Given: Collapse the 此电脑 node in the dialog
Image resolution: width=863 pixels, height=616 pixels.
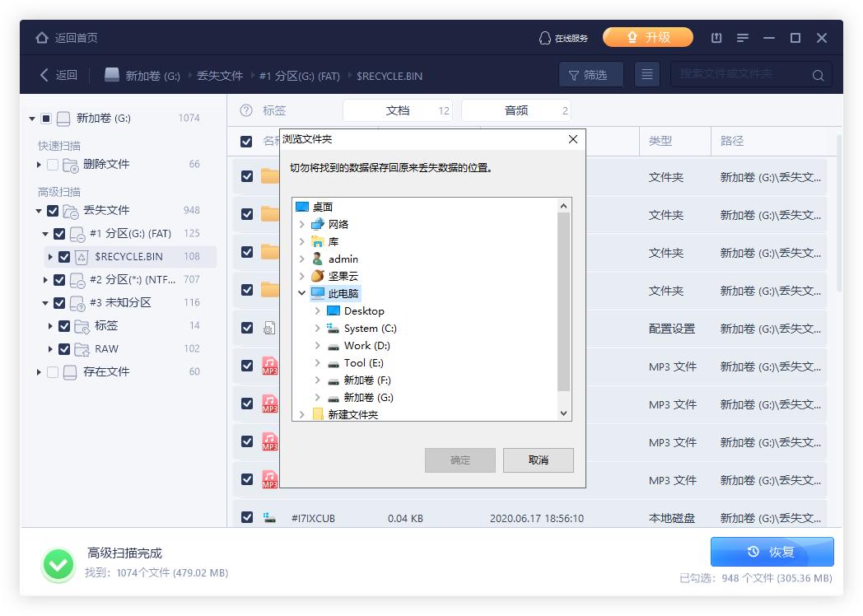Looking at the screenshot, I should coord(301,293).
